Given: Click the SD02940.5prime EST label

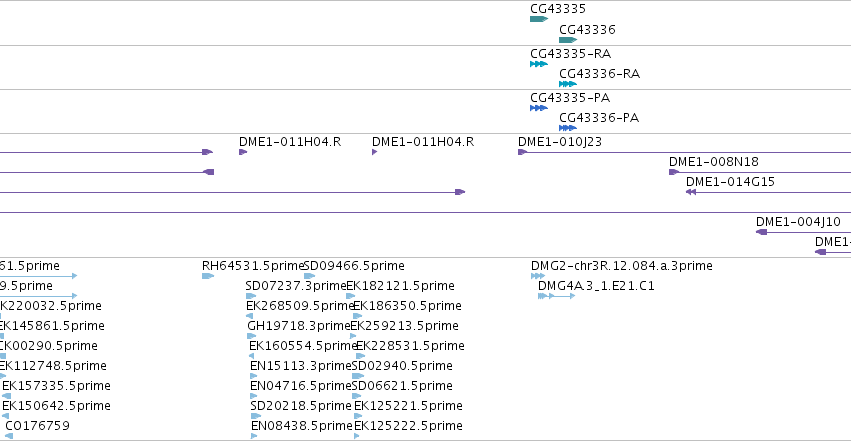Looking at the screenshot, I should (x=402, y=366).
